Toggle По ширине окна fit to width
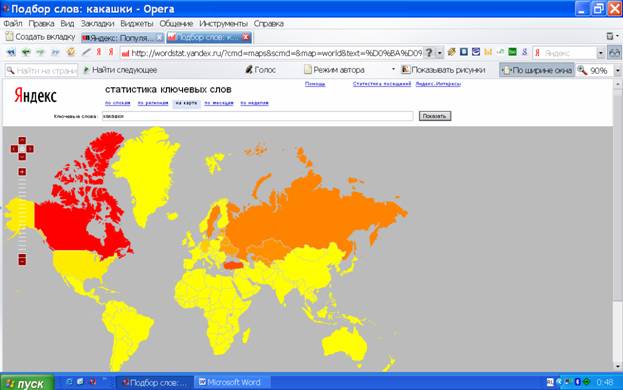Screen dimensions: 623x390 (537, 70)
